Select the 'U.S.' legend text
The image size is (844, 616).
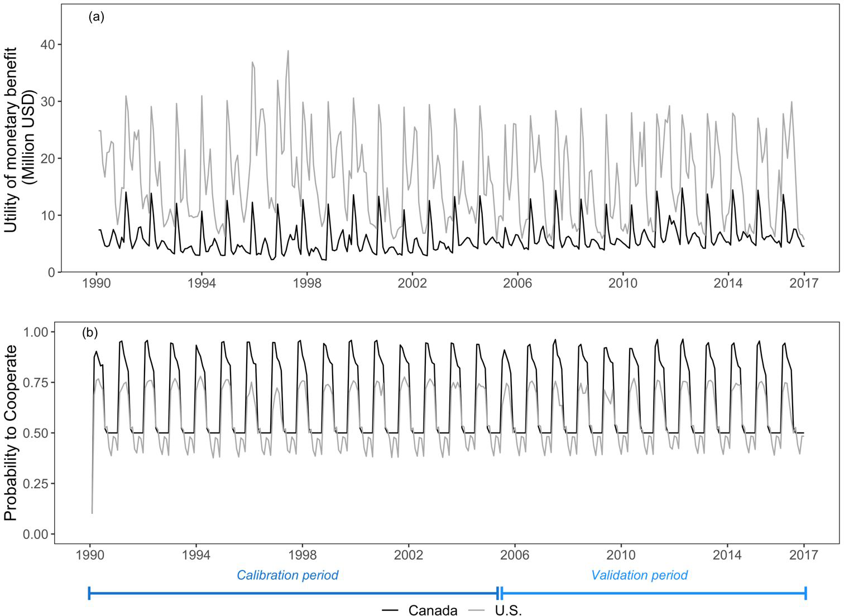[508, 610]
